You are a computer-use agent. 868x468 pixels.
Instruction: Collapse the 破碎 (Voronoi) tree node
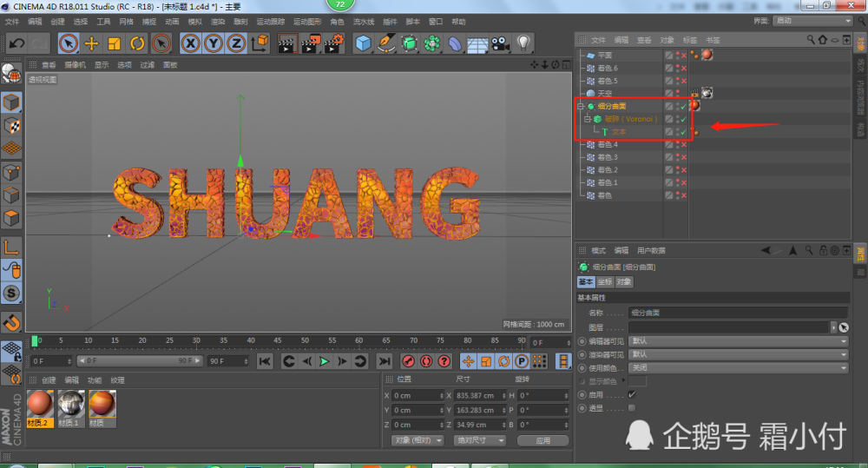click(588, 119)
